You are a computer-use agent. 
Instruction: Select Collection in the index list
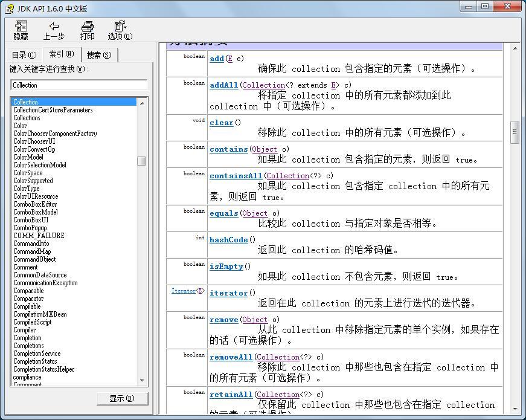pos(74,102)
